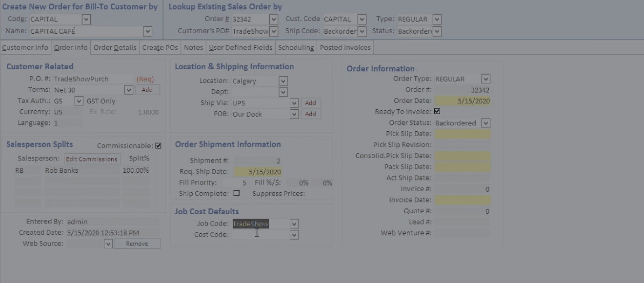This screenshot has height=283, width=644.
Task: Uncheck Ready To Invoice checkbox
Action: tap(437, 112)
